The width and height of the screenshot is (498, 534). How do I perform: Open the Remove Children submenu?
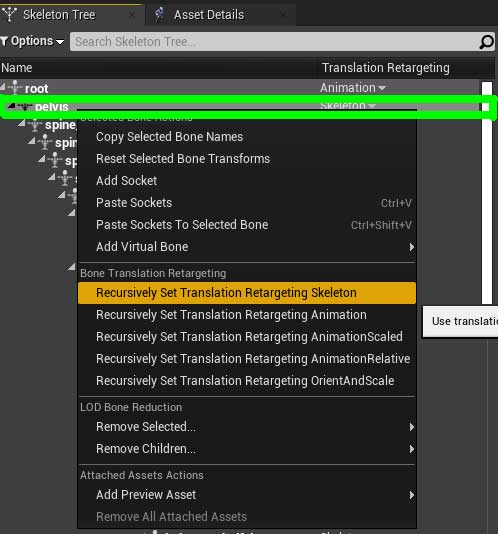pyautogui.click(x=247, y=449)
